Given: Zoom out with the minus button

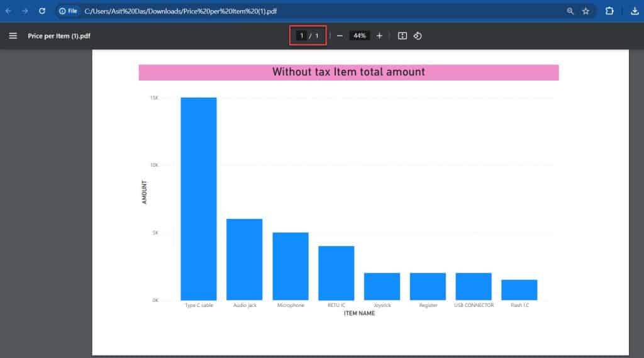Looking at the screenshot, I should click(x=340, y=36).
